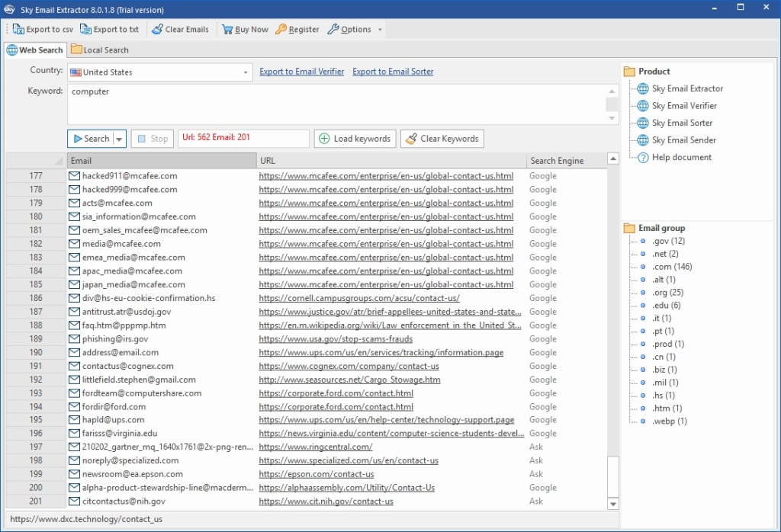Click the Sky Email Extractor title bar app icon
Screen dimensions: 781x532
(9, 9)
